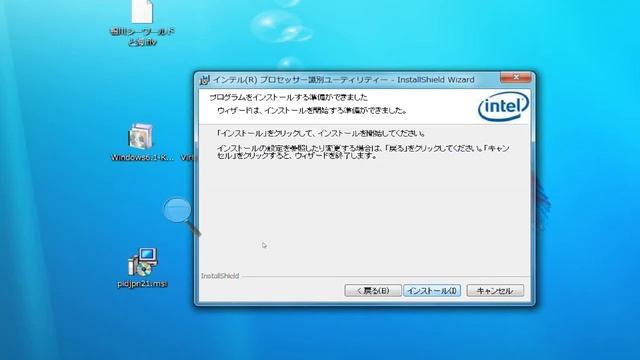Viewport: 640px width, 360px height.
Task: Select the .flv file icon on desktop
Action: (x=142, y=12)
